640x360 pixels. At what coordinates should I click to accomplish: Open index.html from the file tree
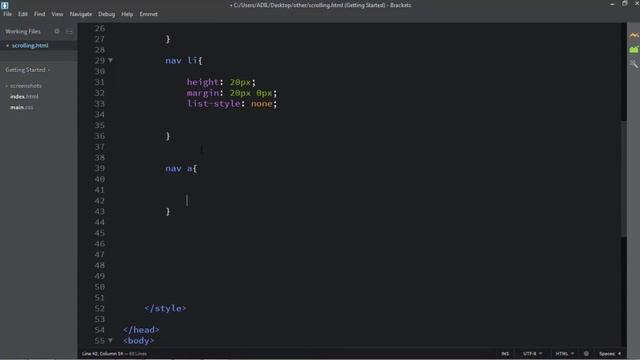24,96
